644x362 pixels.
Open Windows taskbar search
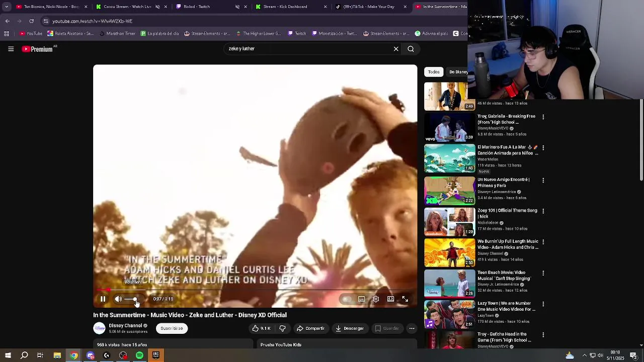(24, 355)
